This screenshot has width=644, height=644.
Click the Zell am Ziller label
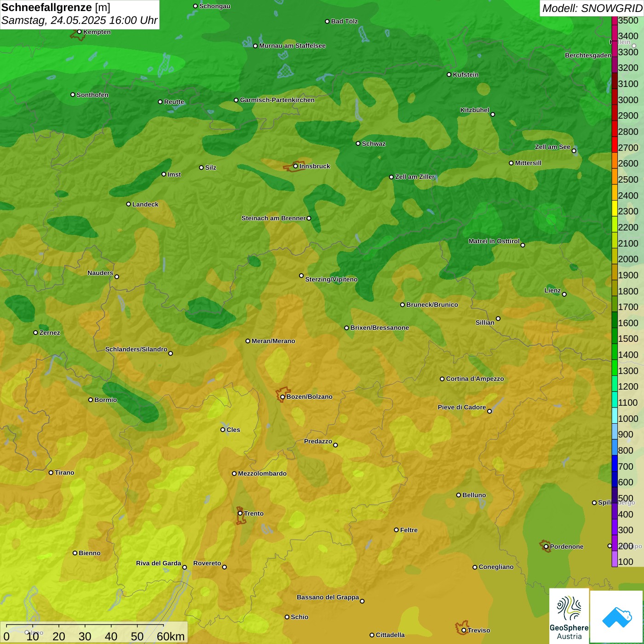[x=415, y=177]
